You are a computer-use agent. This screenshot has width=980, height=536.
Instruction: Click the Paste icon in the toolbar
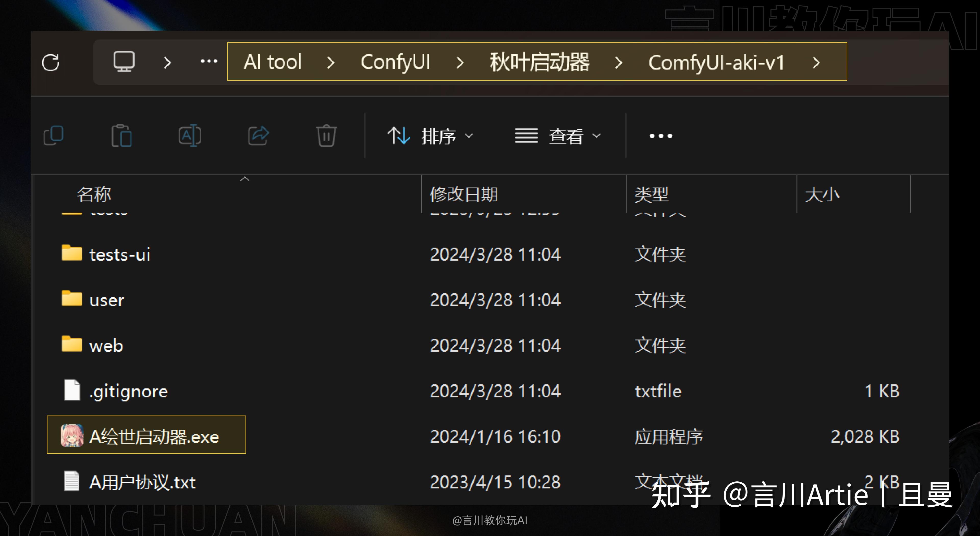[x=122, y=136]
